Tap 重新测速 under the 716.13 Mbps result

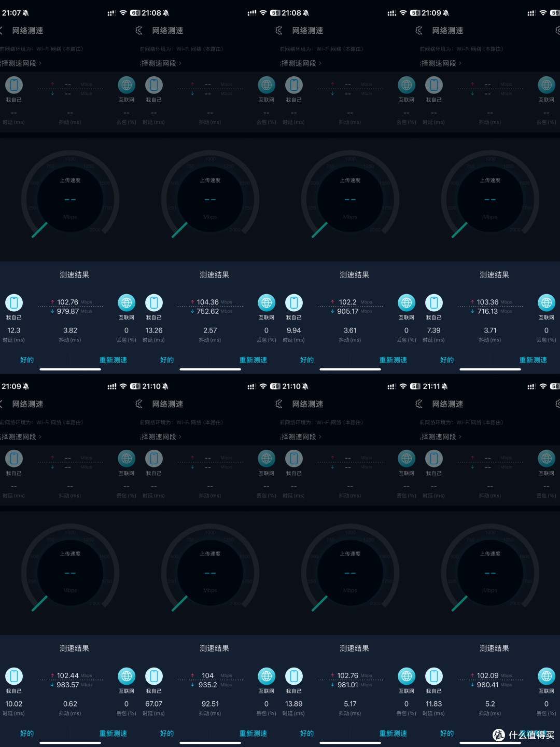pos(533,360)
